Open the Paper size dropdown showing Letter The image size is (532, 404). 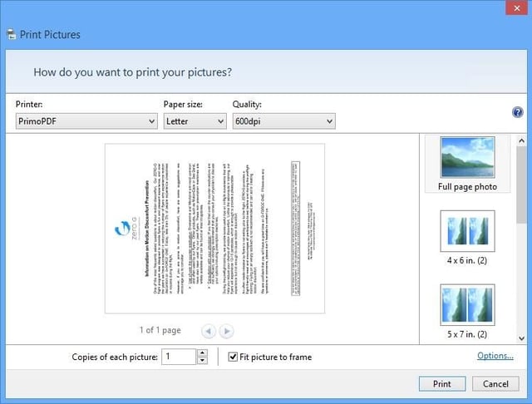[x=195, y=121]
